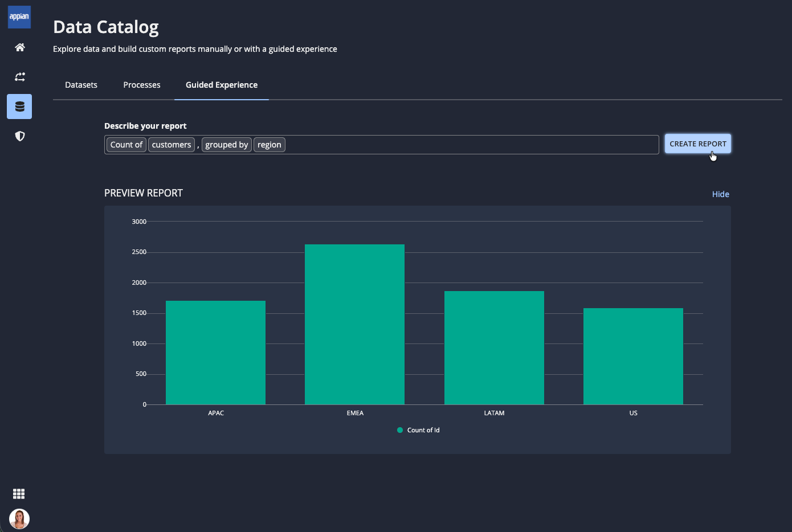This screenshot has height=532, width=792.
Task: Open the process flow sidebar icon
Action: [20, 77]
